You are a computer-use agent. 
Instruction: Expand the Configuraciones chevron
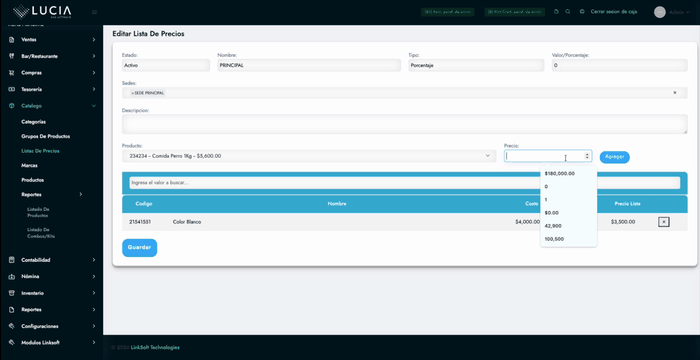point(94,326)
